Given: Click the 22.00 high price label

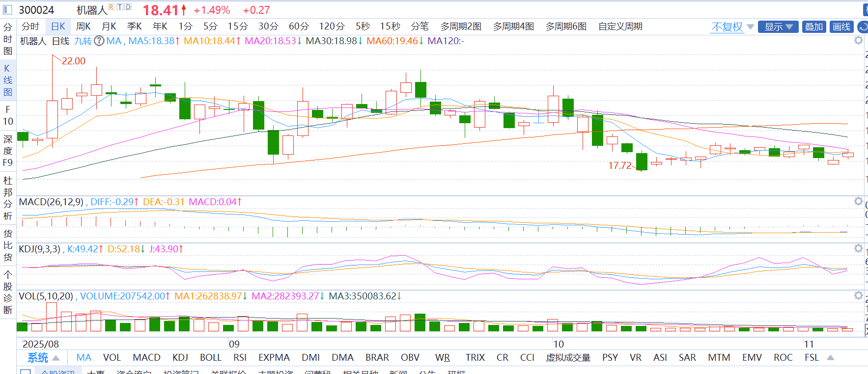Looking at the screenshot, I should pos(74,61).
